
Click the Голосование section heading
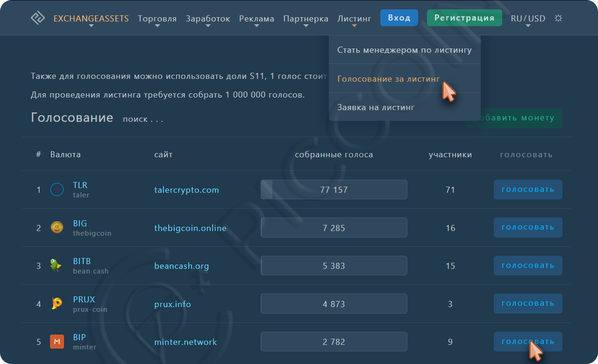(72, 118)
